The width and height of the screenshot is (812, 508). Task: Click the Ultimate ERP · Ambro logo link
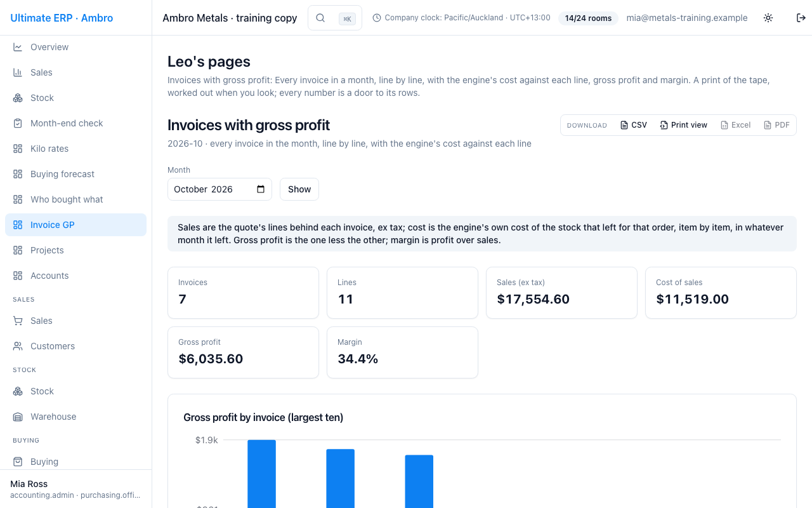62,18
